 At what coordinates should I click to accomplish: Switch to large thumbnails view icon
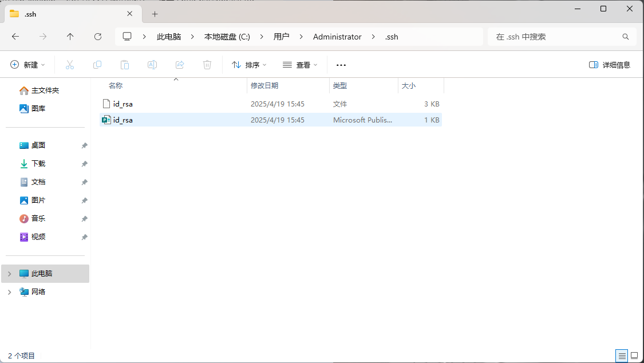pos(634,356)
